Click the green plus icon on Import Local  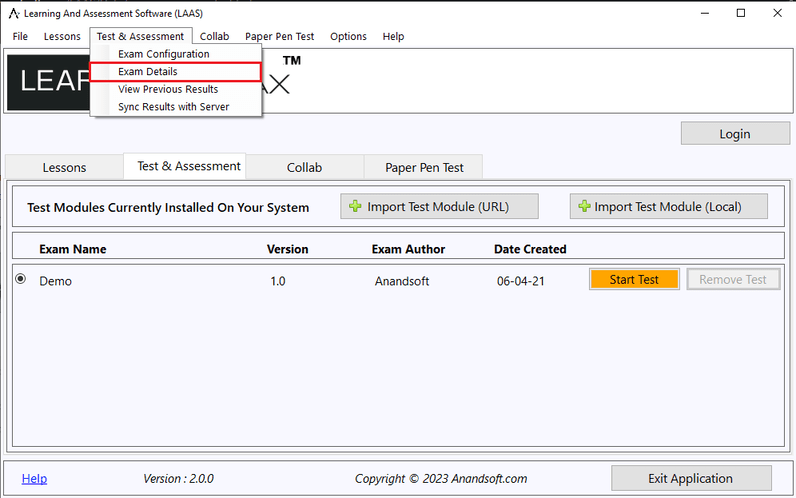pos(582,207)
